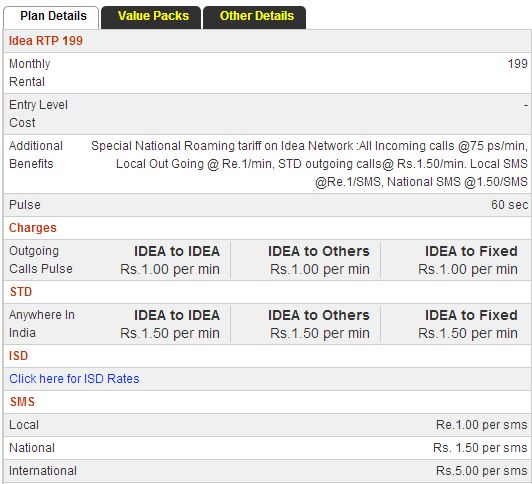Viewport: 532px width, 484px height.
Task: Switch to the Value Packs tab
Action: (x=151, y=17)
